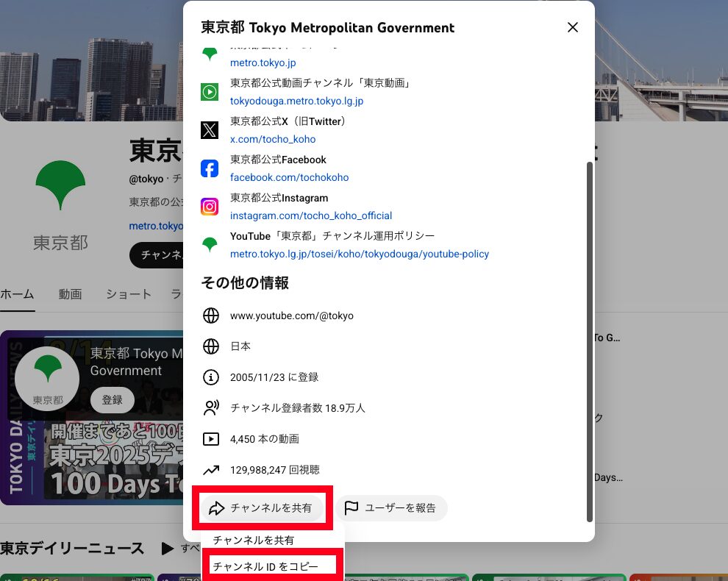Click the X (formerly Twitter) logo icon
Image resolution: width=728 pixels, height=581 pixels.
tap(210, 130)
